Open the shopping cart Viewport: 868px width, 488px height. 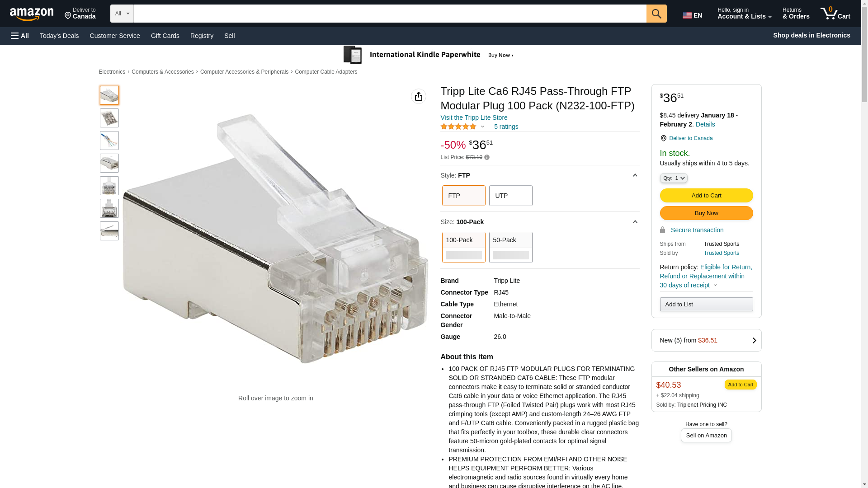835,14
